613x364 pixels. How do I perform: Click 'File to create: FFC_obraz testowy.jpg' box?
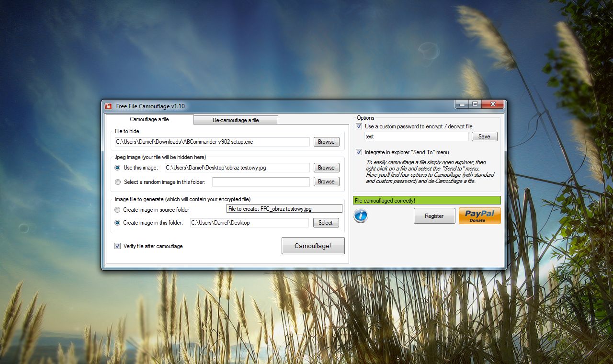pyautogui.click(x=284, y=209)
